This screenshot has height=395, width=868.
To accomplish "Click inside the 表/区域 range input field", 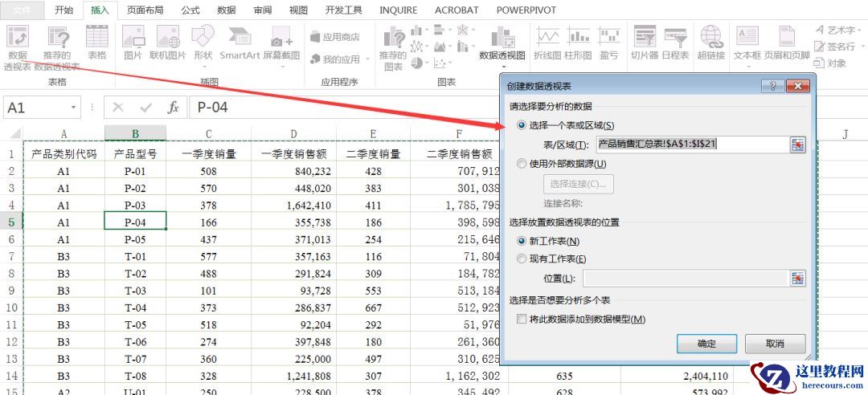I will click(693, 145).
